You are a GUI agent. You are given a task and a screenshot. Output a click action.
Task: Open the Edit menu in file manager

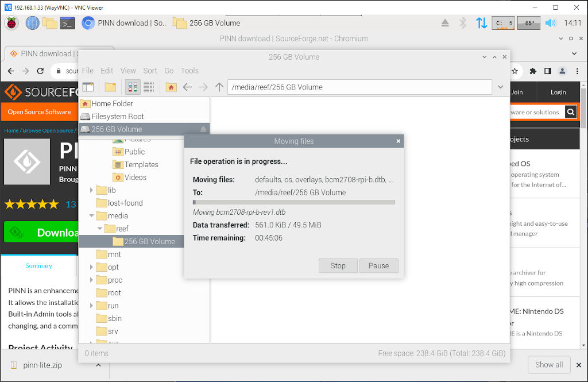107,71
